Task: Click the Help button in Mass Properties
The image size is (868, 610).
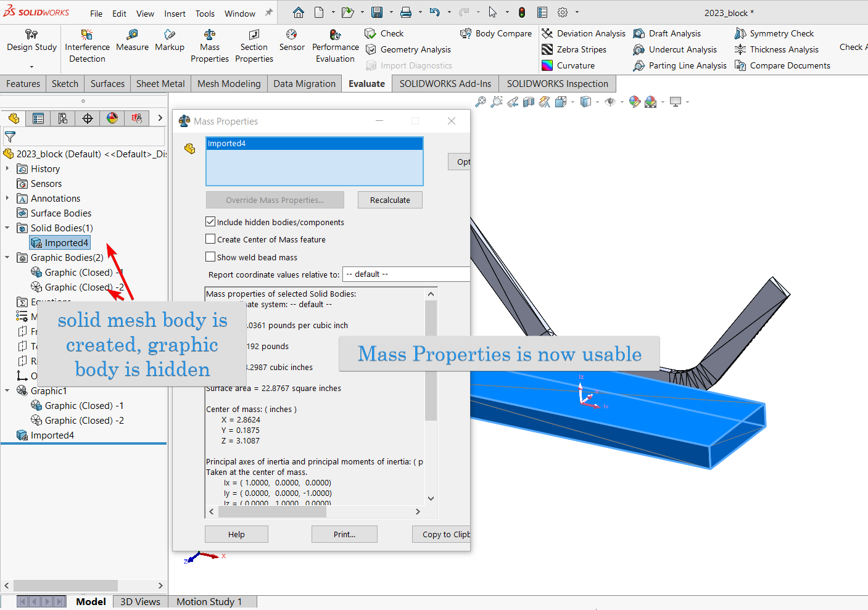Action: [236, 534]
